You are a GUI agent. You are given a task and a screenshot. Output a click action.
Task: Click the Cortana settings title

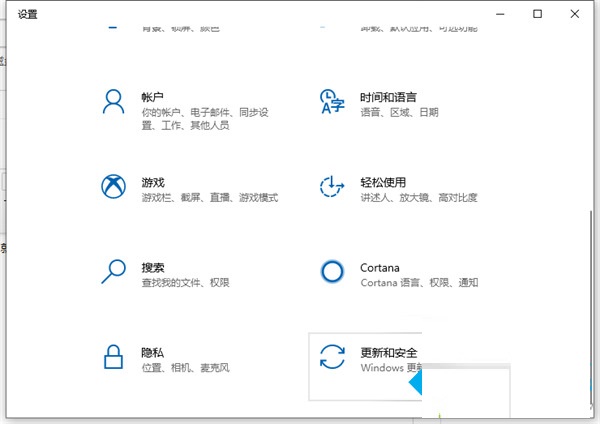point(380,268)
